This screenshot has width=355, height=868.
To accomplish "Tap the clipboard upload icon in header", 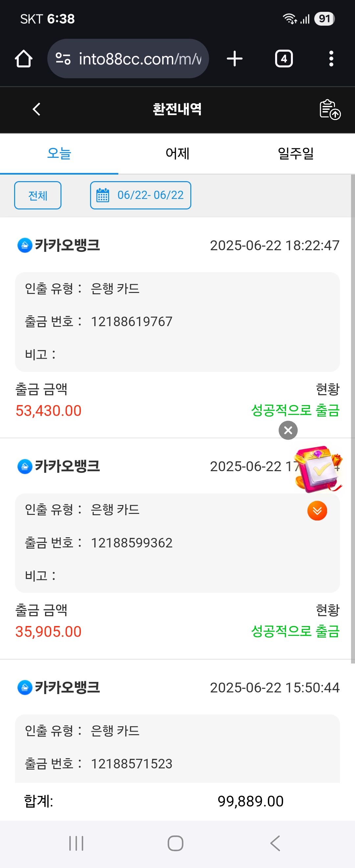I will point(330,109).
